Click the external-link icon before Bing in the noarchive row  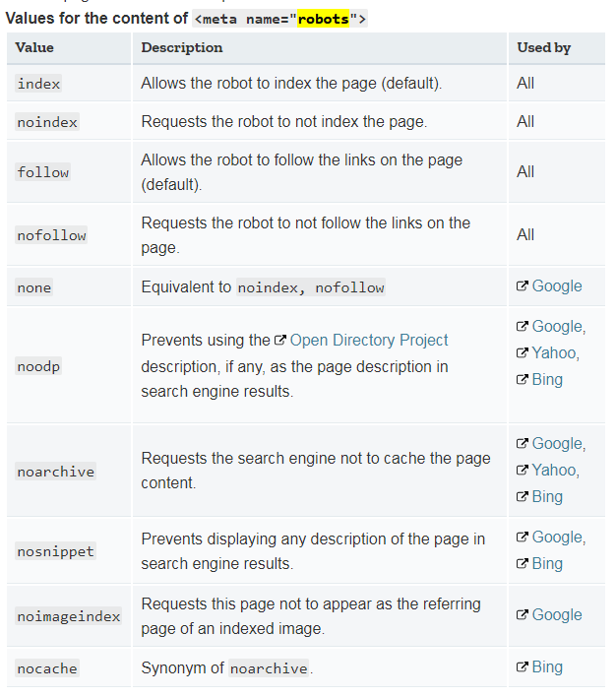(x=523, y=496)
